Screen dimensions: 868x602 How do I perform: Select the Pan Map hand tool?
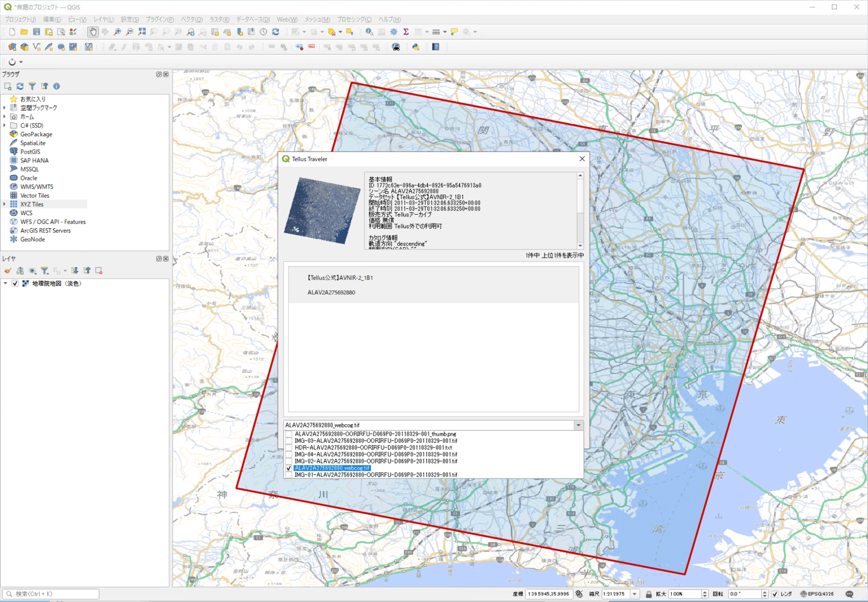(x=92, y=32)
